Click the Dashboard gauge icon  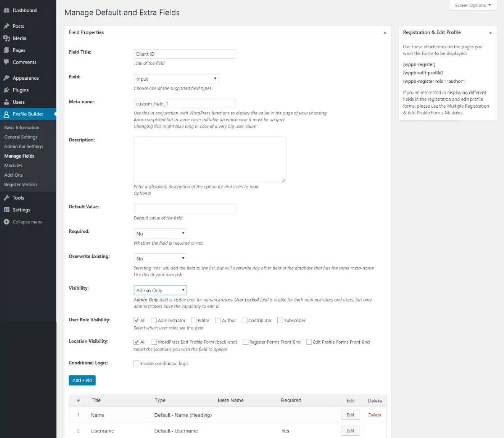pyautogui.click(x=6, y=10)
